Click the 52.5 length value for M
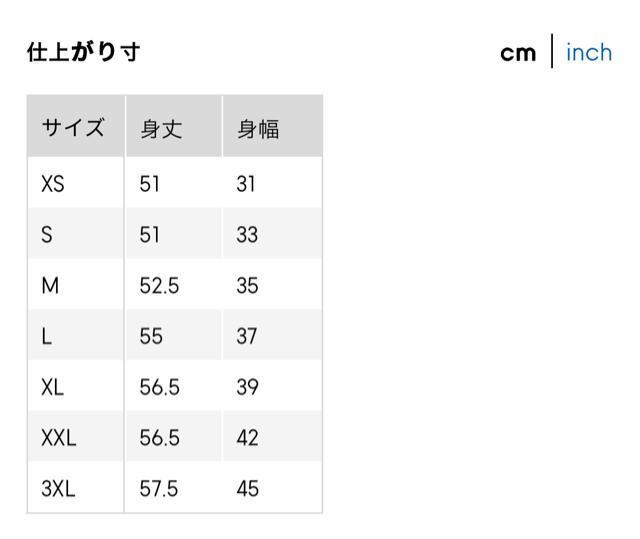Image resolution: width=640 pixels, height=539 pixels. click(x=159, y=286)
